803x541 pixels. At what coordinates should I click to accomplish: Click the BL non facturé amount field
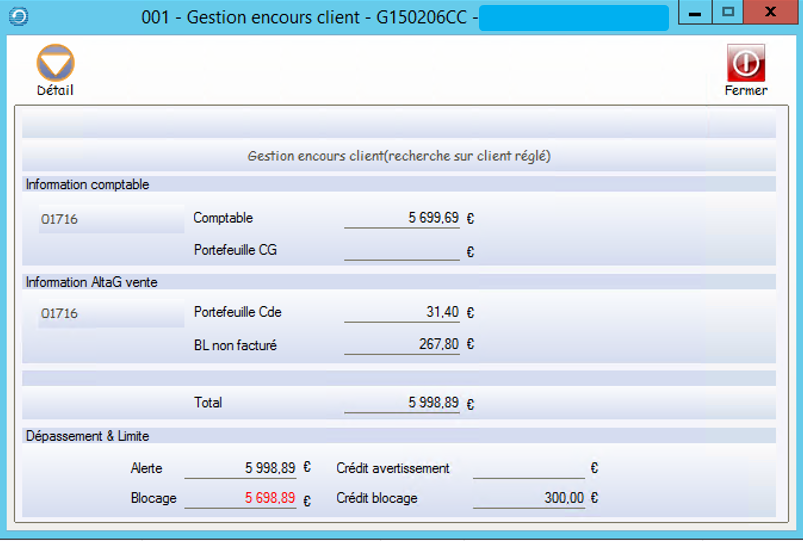(402, 344)
